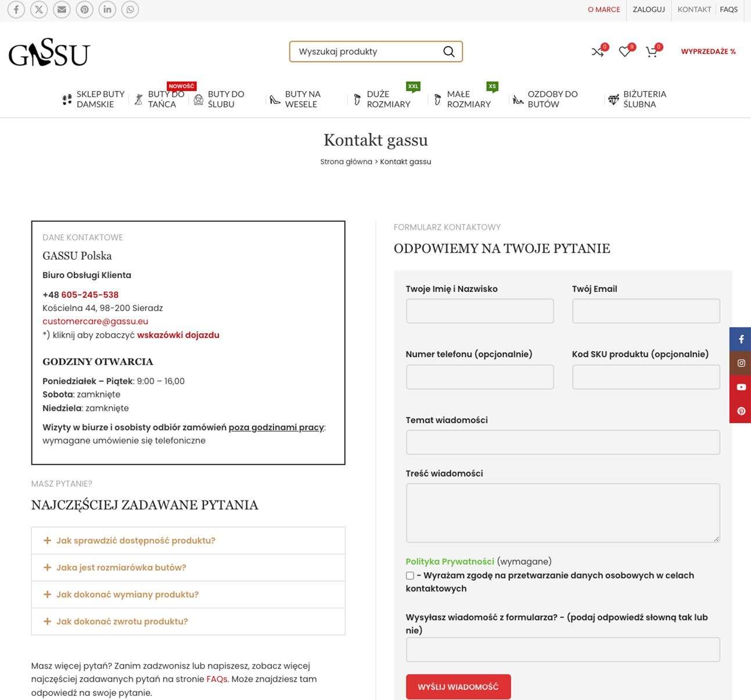Click the foot icon beside Małe Rozmiary

point(437,100)
